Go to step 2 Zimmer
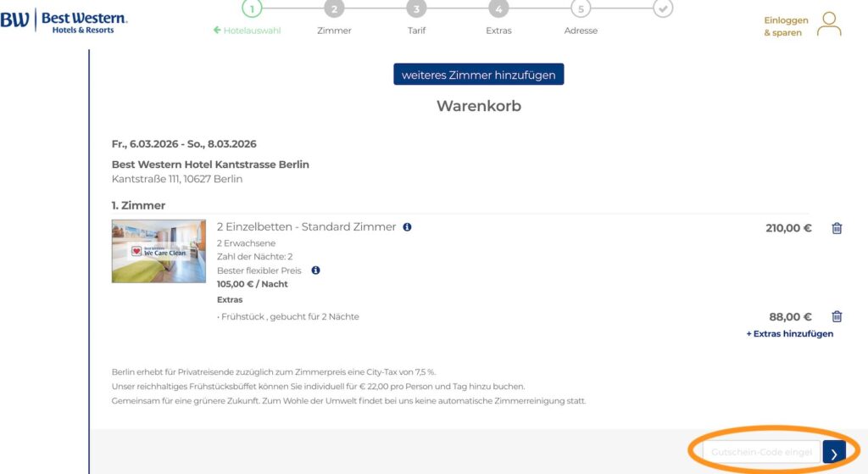The image size is (868, 474). pos(334,9)
